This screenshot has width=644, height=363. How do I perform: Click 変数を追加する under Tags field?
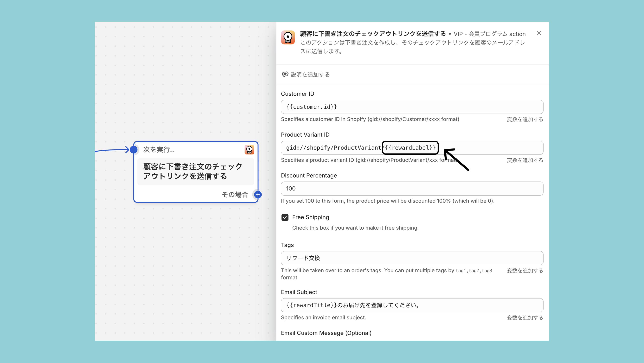click(525, 271)
